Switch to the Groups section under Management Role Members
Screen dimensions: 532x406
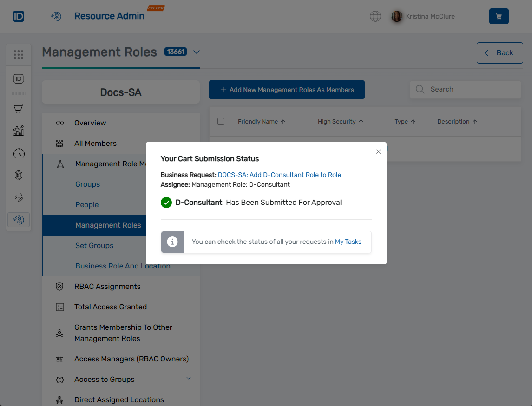pos(87,184)
